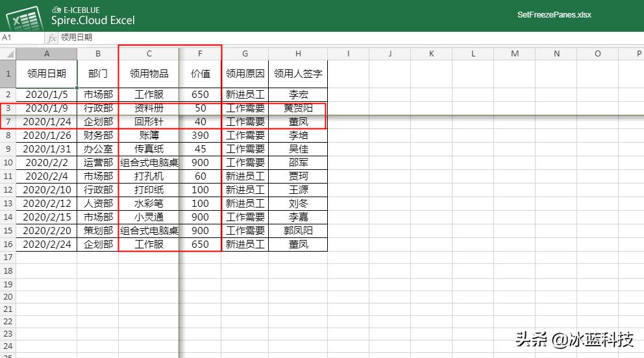Click the 策划部 department cell
Viewport: 644px width, 358px height.
coord(98,230)
